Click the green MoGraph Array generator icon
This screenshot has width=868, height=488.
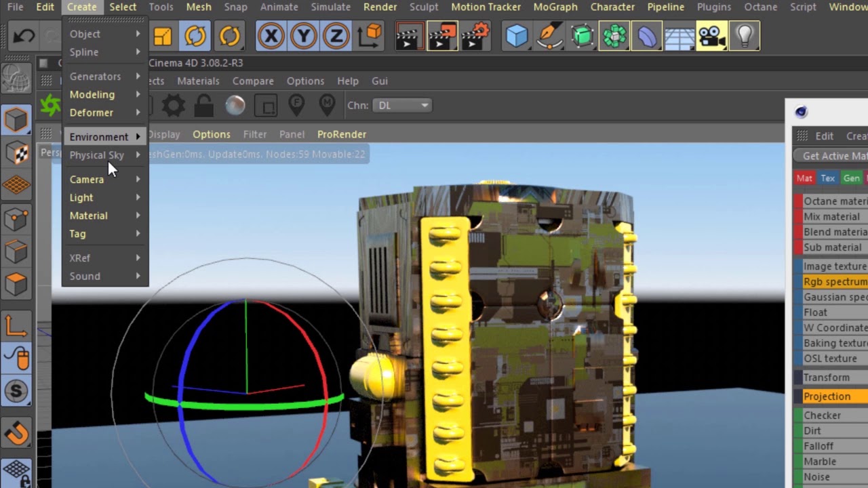[x=614, y=36]
